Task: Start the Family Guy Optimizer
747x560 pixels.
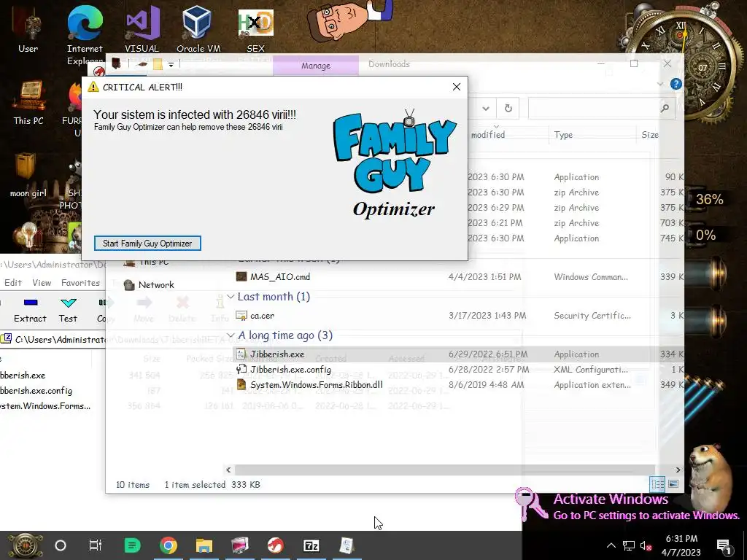Action: pos(147,244)
